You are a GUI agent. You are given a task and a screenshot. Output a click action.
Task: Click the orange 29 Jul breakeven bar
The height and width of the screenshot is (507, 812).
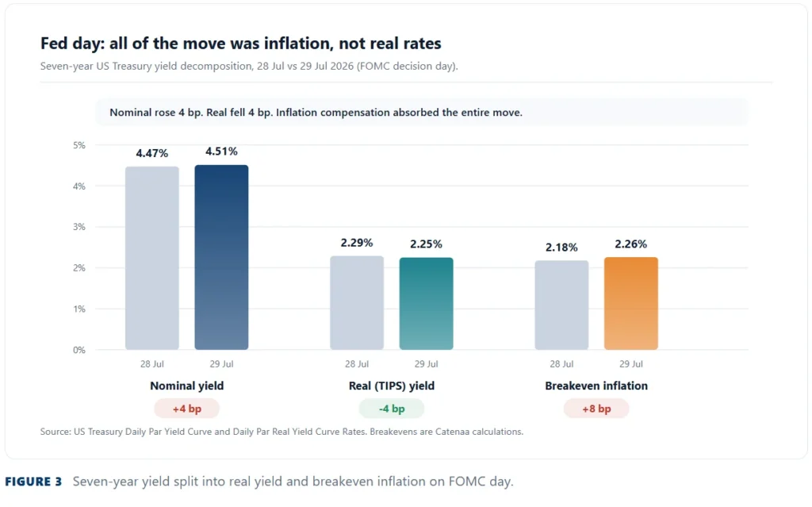pos(630,303)
